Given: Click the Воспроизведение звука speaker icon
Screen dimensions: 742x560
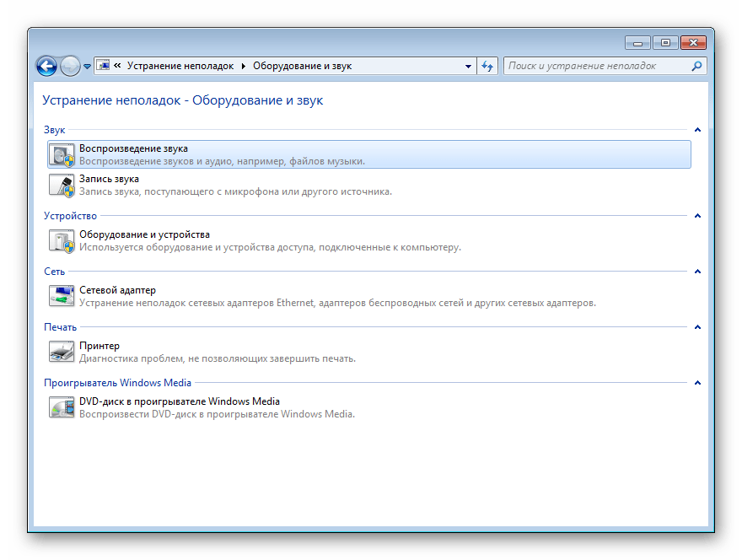Looking at the screenshot, I should [x=62, y=154].
